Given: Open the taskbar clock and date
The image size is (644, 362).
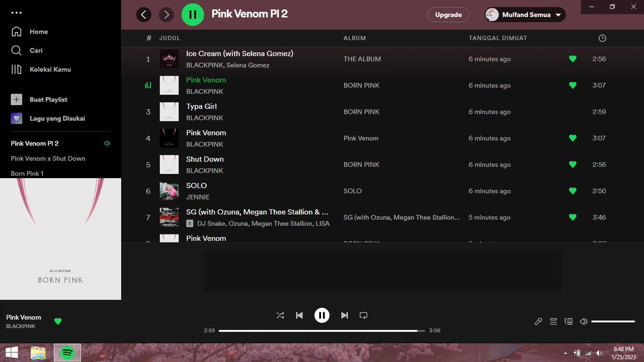Looking at the screenshot, I should tap(623, 353).
